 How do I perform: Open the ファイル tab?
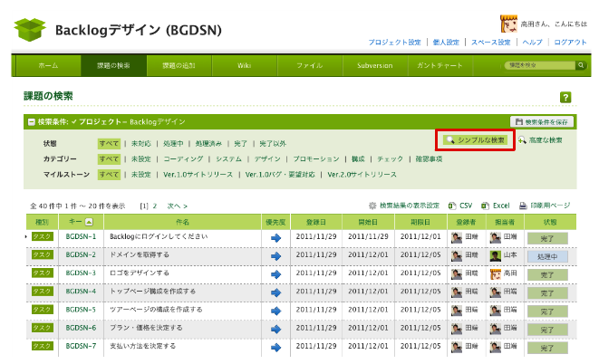pos(310,65)
